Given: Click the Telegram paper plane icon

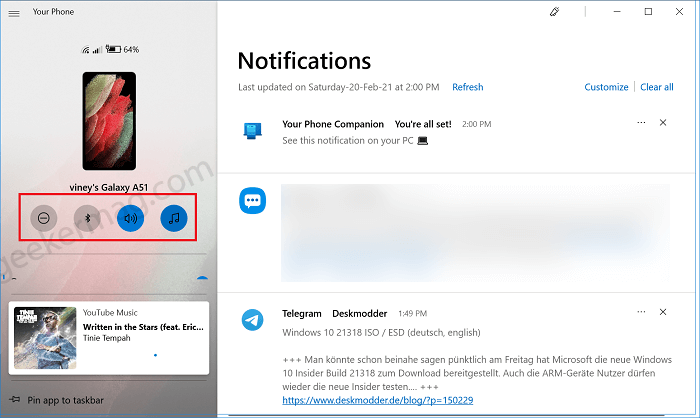Looking at the screenshot, I should point(253,320).
